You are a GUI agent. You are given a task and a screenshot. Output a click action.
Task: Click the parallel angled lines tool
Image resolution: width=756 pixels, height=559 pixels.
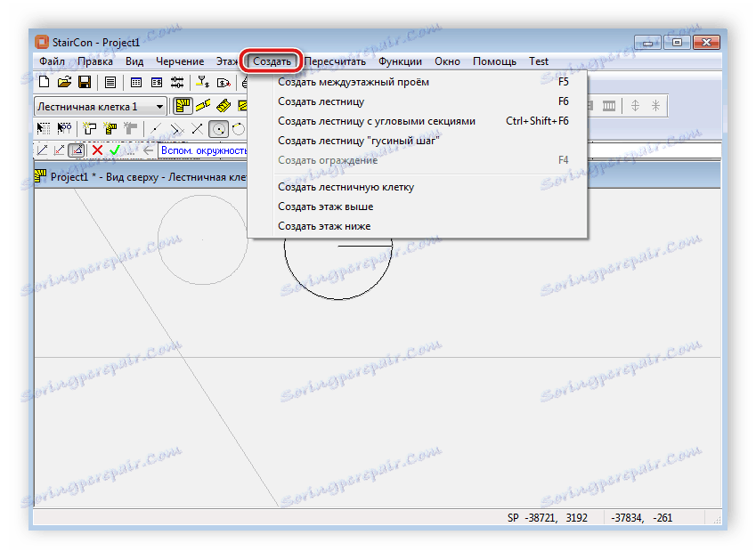[176, 129]
